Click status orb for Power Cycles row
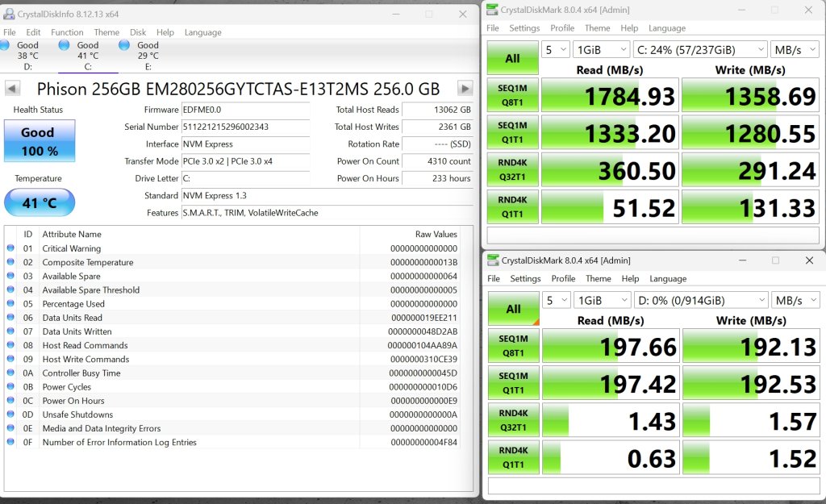Screen dimensions: 826x504 coord(10,386)
